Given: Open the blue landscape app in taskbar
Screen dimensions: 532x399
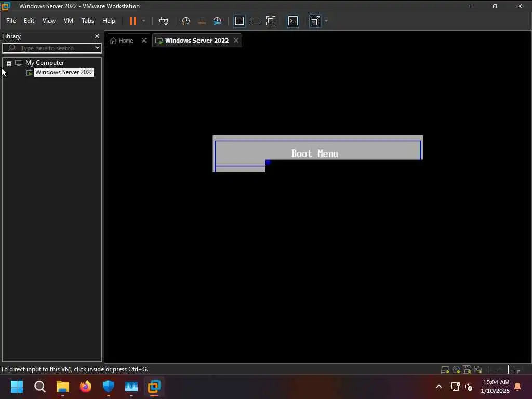Looking at the screenshot, I should coord(131,387).
